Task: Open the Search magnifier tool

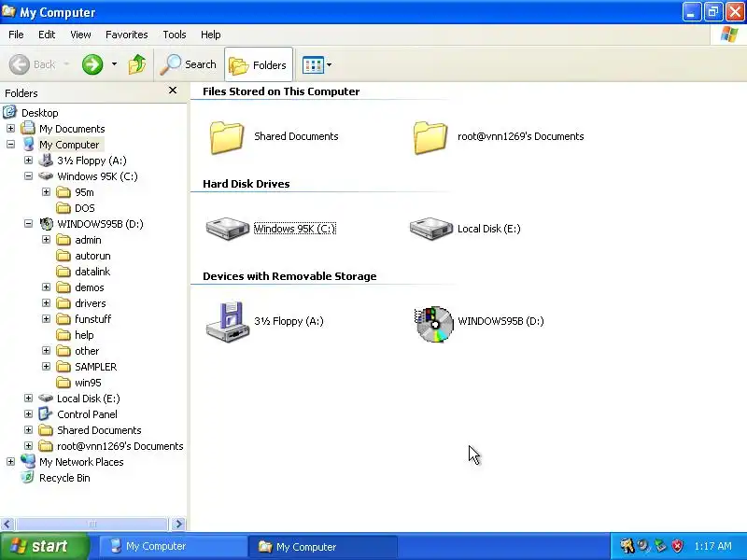Action: [x=189, y=64]
